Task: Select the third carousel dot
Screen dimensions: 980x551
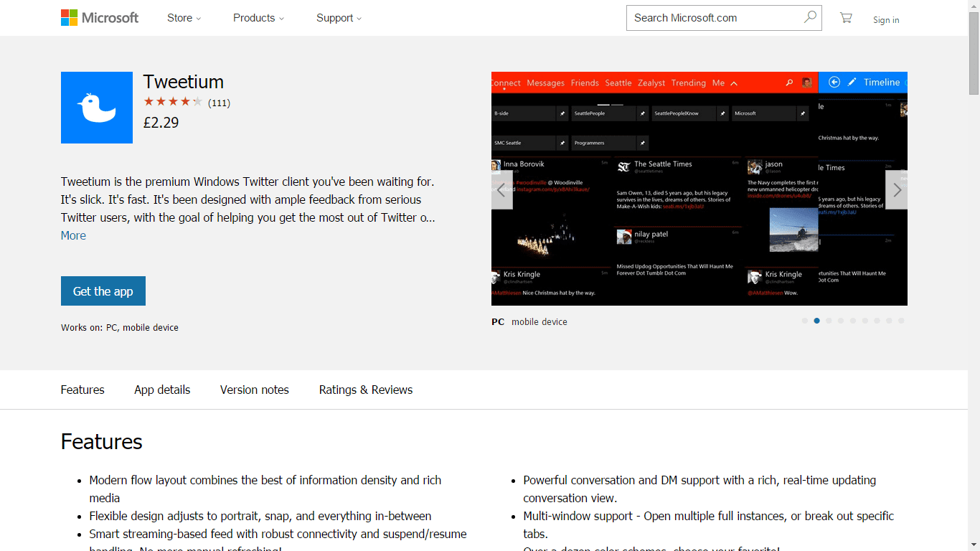Action: click(829, 321)
